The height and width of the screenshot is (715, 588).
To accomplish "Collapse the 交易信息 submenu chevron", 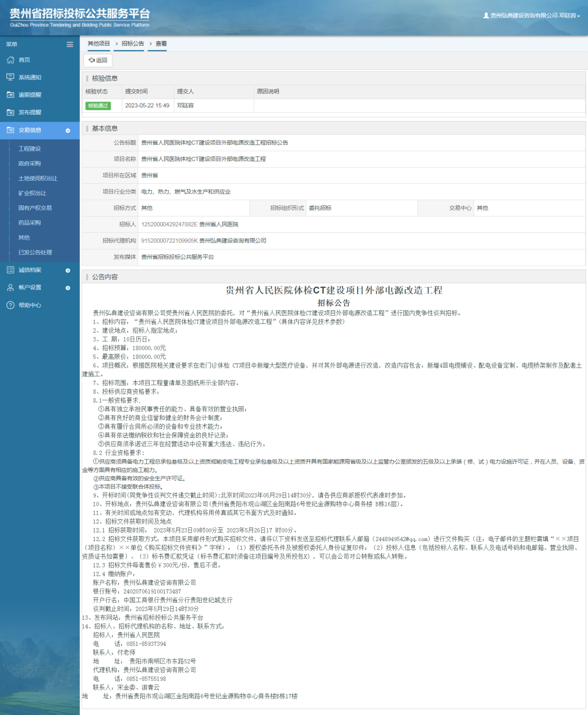I will (68, 131).
